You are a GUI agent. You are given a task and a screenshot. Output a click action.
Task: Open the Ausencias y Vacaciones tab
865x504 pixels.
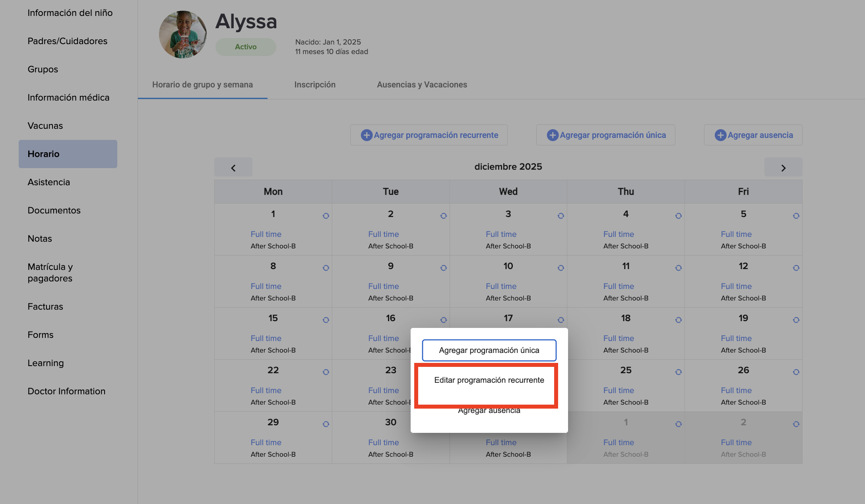[x=422, y=85]
